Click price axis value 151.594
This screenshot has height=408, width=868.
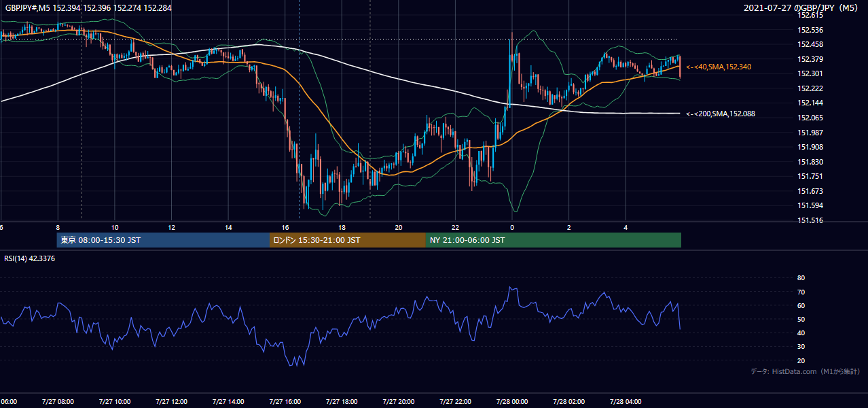810,205
